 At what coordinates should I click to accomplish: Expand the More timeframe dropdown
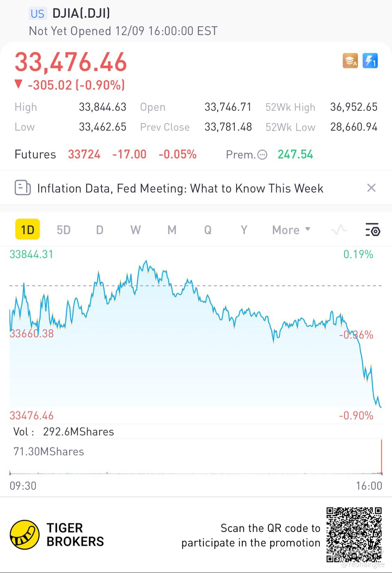(291, 230)
